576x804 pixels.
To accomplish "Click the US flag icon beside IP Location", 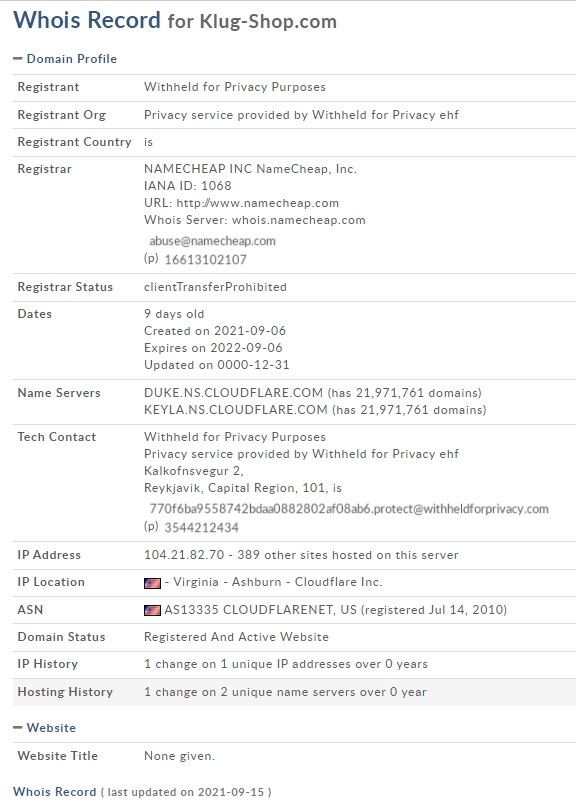I will click(152, 583).
